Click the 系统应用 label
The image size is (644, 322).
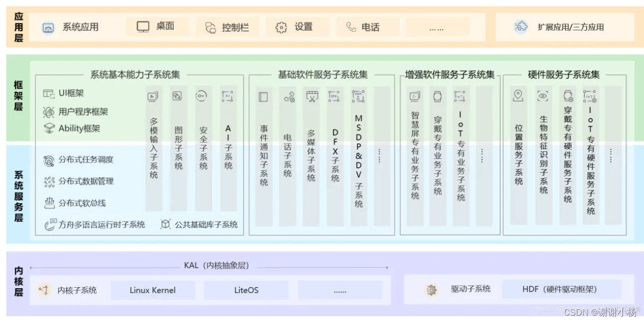(80, 27)
